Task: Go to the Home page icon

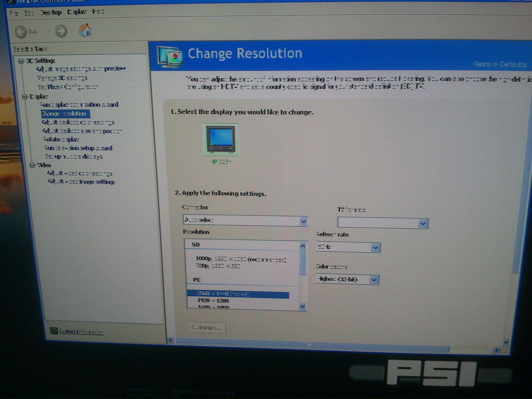Action: coord(85,30)
